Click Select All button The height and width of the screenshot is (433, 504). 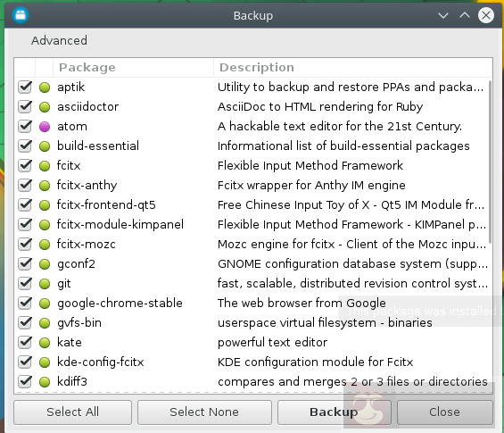[72, 412]
